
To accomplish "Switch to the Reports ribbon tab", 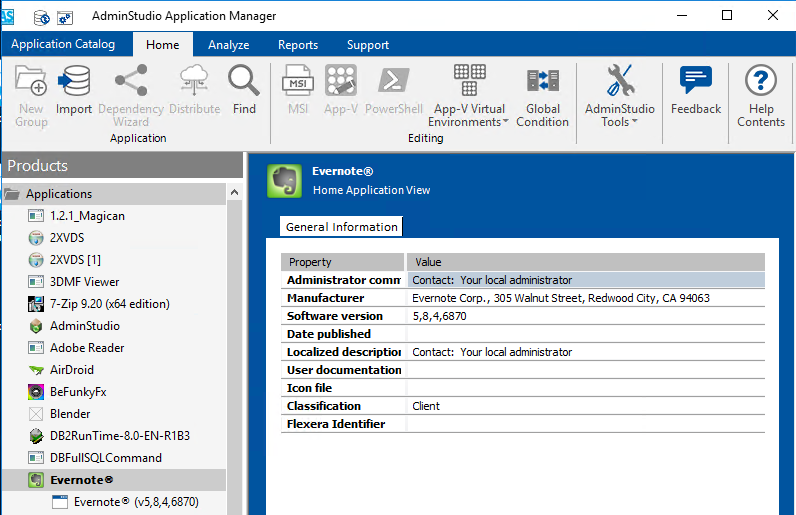I will (298, 45).
